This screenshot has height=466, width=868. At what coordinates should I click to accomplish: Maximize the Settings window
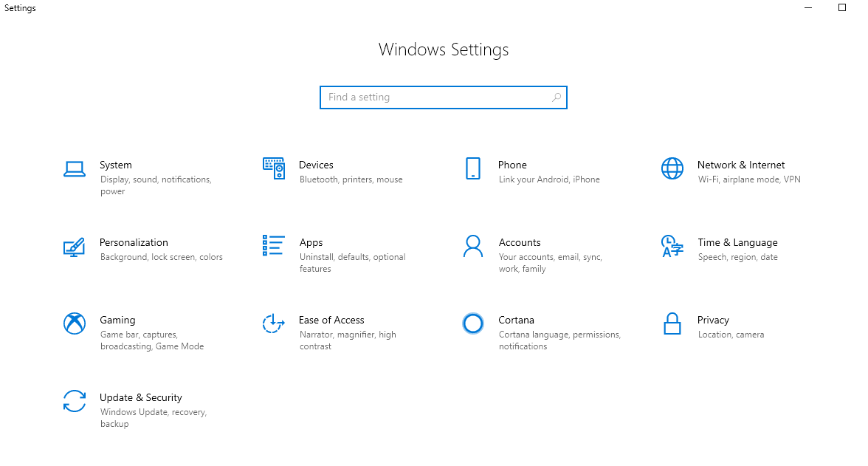click(x=842, y=8)
